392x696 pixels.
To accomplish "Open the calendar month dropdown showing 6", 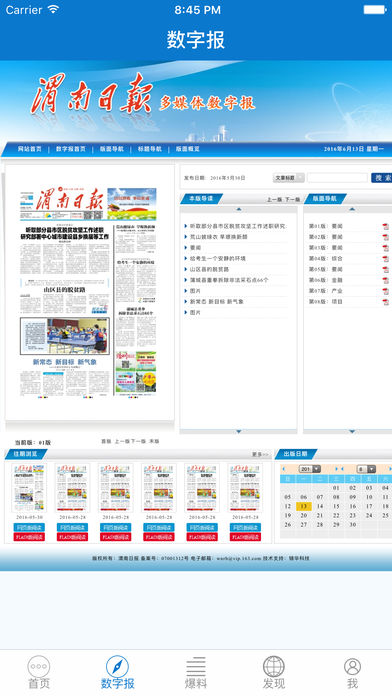I will point(366,469).
